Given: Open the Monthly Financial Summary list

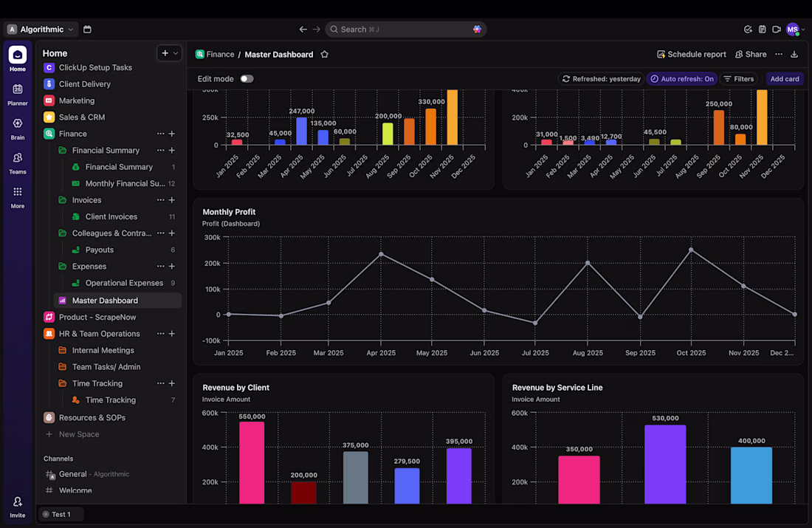Looking at the screenshot, I should tap(124, 183).
